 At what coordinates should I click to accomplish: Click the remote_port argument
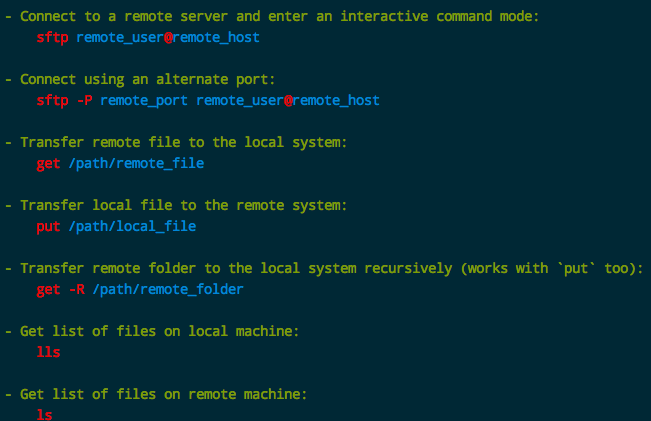144,100
